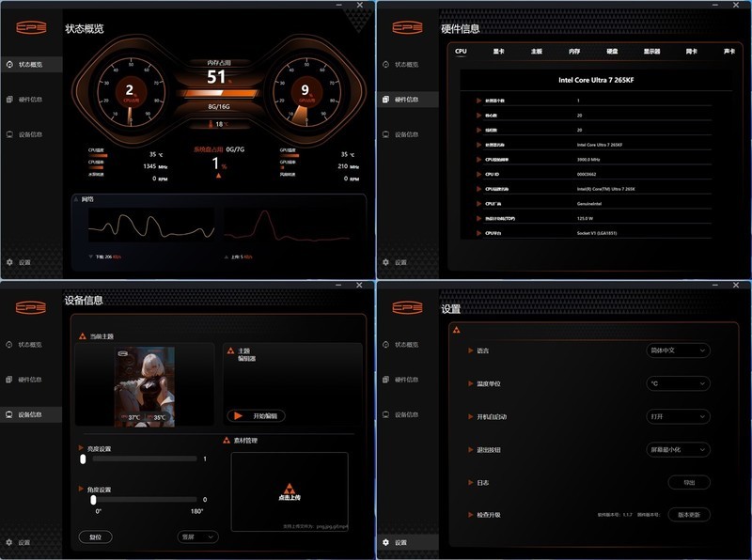Click the 设置 gear icon in the 设备信息 window
The height and width of the screenshot is (560, 752).
(9, 542)
